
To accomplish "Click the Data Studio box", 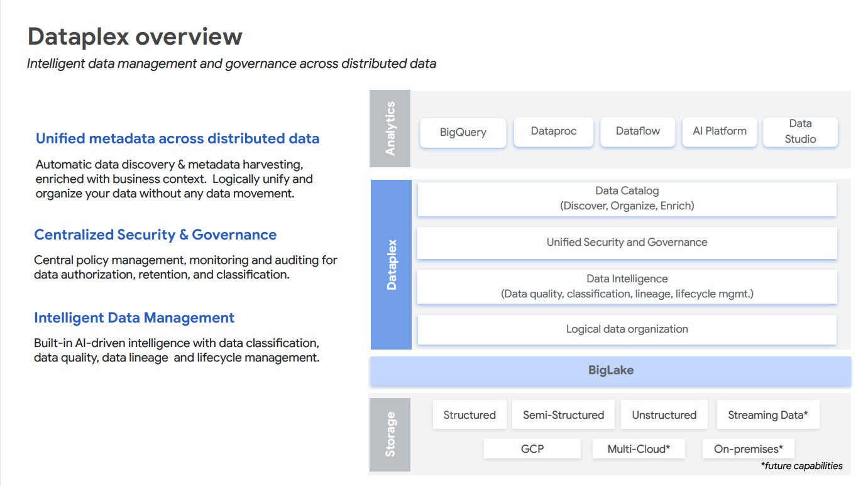I will [800, 131].
